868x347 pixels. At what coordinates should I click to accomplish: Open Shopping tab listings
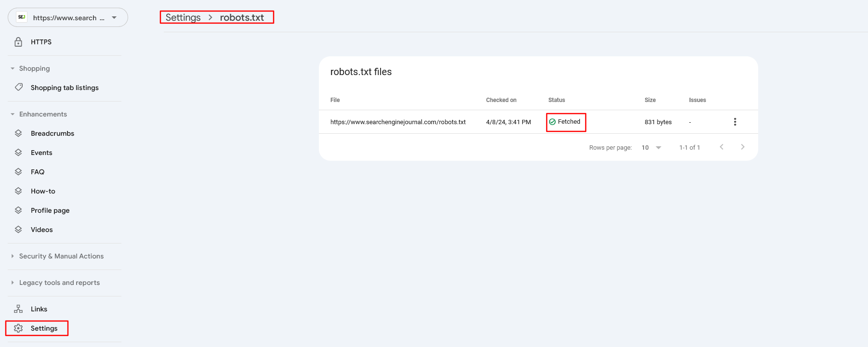click(x=65, y=88)
